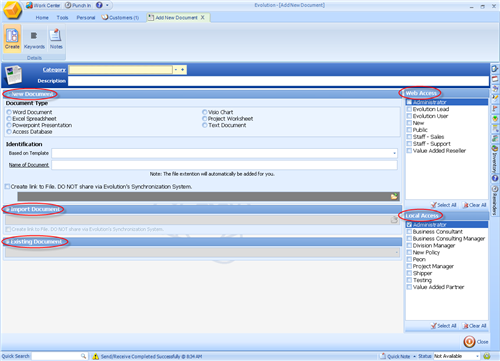The height and width of the screenshot is (361, 500).
Task: Click the red flag icon in right sidebar
Action: pyautogui.click(x=495, y=109)
